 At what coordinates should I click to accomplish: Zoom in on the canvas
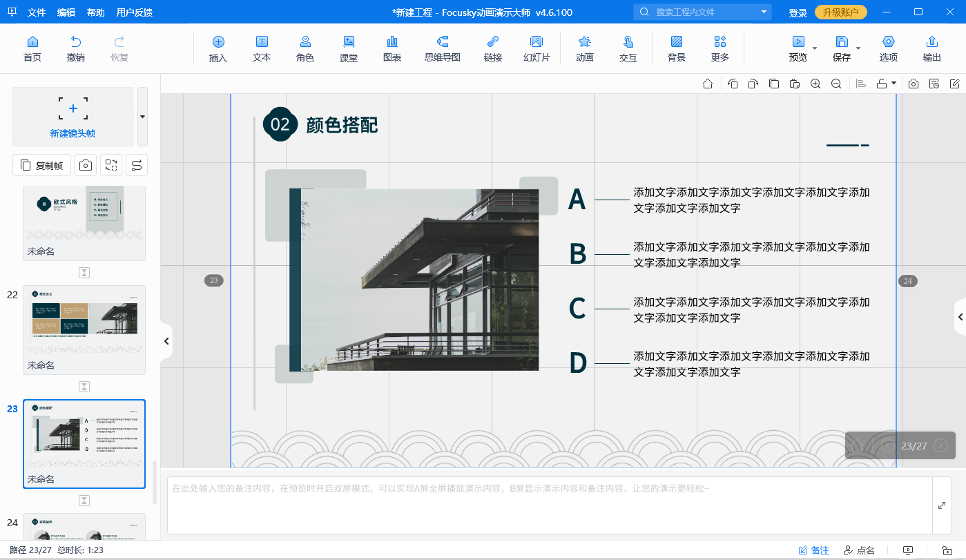[x=815, y=84]
